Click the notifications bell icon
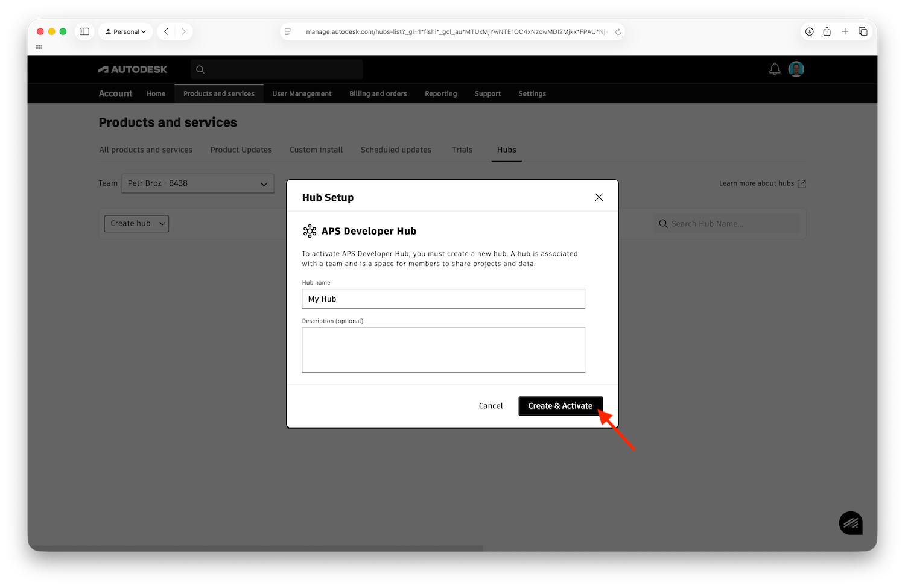Image resolution: width=905 pixels, height=588 pixels. click(x=775, y=69)
